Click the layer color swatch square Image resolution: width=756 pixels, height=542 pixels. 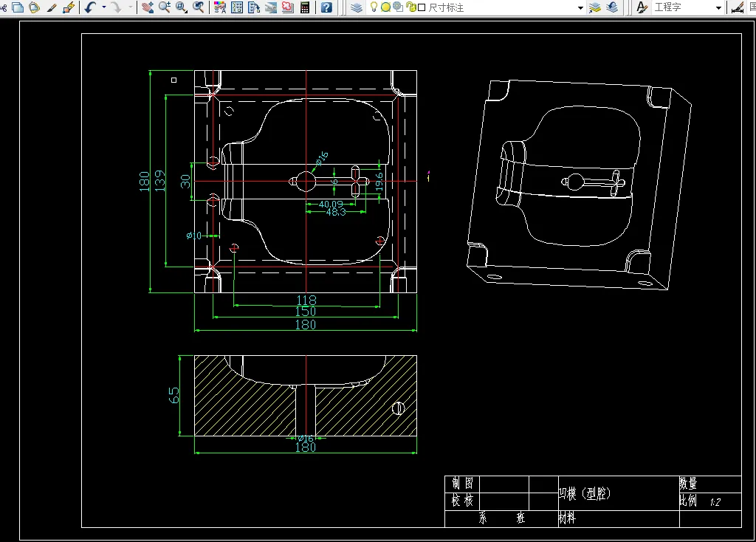(422, 7)
